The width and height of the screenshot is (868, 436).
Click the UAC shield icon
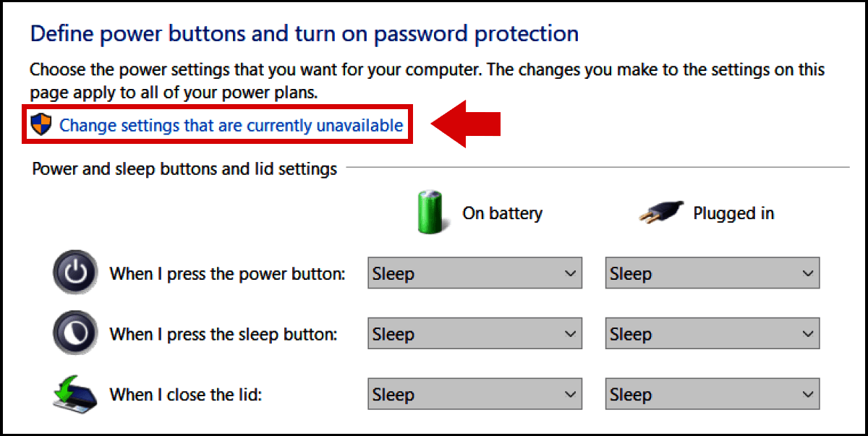click(41, 124)
